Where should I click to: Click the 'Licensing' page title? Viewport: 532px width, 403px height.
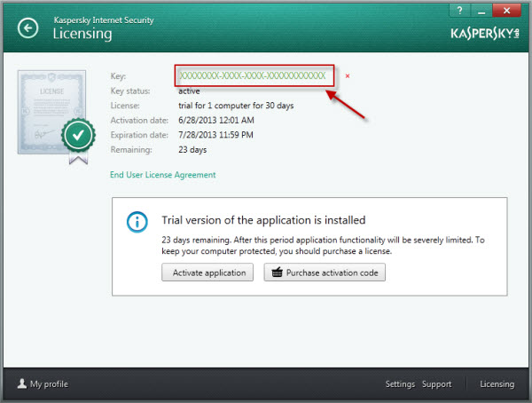pyautogui.click(x=82, y=34)
